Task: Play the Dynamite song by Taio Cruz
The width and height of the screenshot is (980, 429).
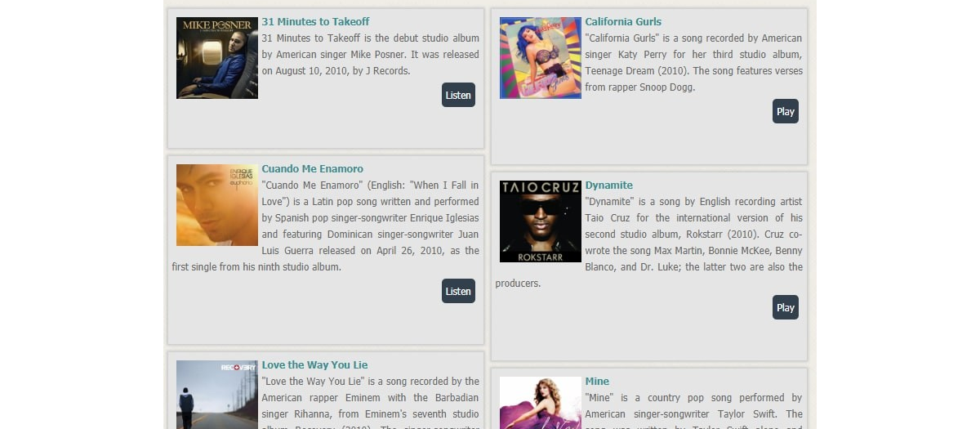Action: click(786, 307)
